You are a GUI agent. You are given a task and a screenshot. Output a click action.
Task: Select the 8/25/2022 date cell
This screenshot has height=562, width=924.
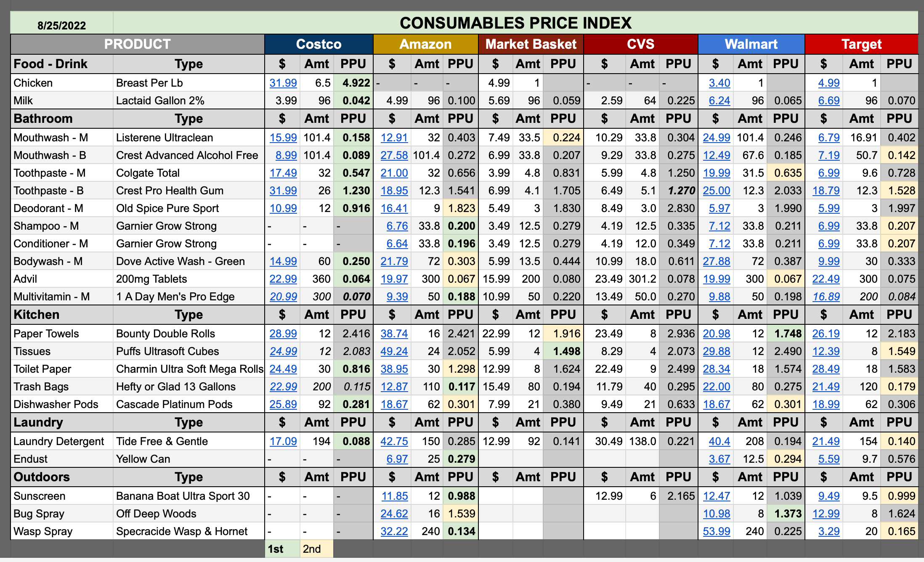point(61,25)
